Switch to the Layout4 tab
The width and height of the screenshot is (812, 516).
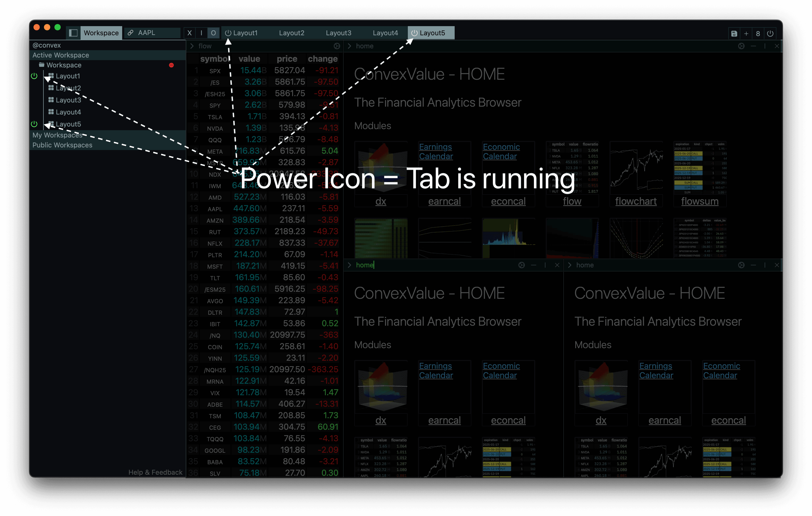click(385, 33)
